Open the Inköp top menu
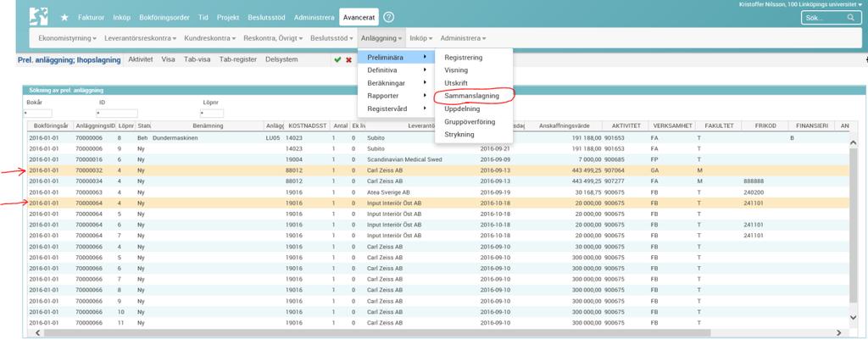This screenshot has width=868, height=345. [122, 17]
